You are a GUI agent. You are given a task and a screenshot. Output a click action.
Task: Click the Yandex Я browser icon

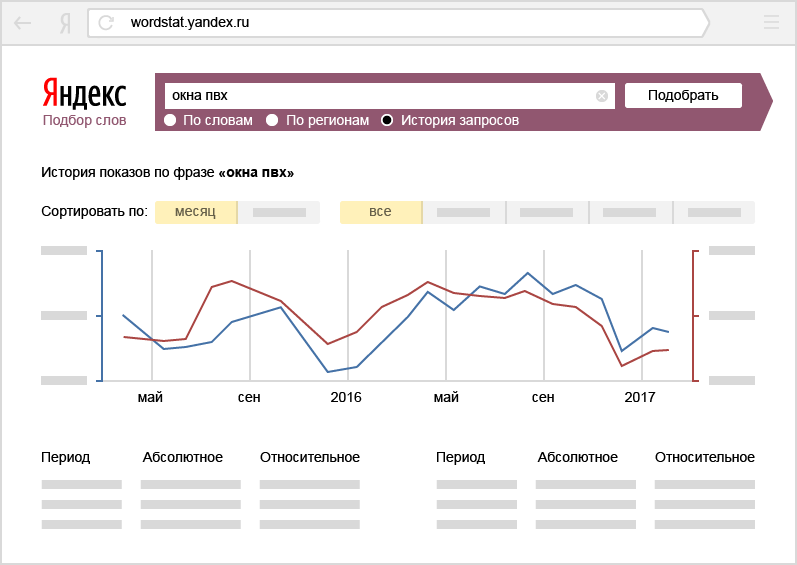point(65,23)
